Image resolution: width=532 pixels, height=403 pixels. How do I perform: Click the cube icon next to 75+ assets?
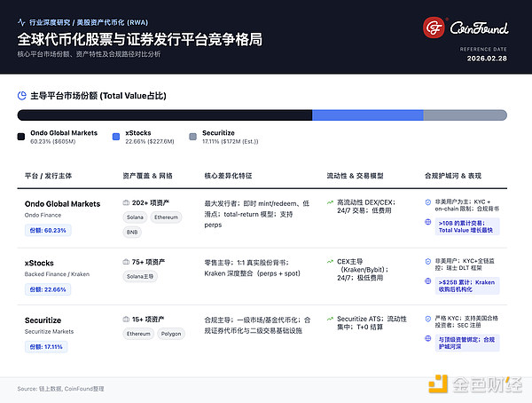tap(125, 263)
